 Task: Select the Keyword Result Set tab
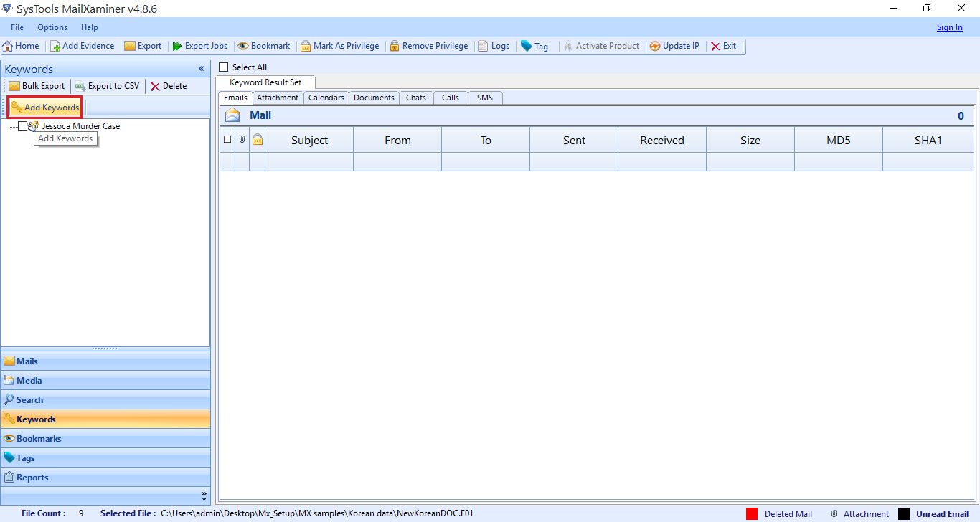click(265, 82)
